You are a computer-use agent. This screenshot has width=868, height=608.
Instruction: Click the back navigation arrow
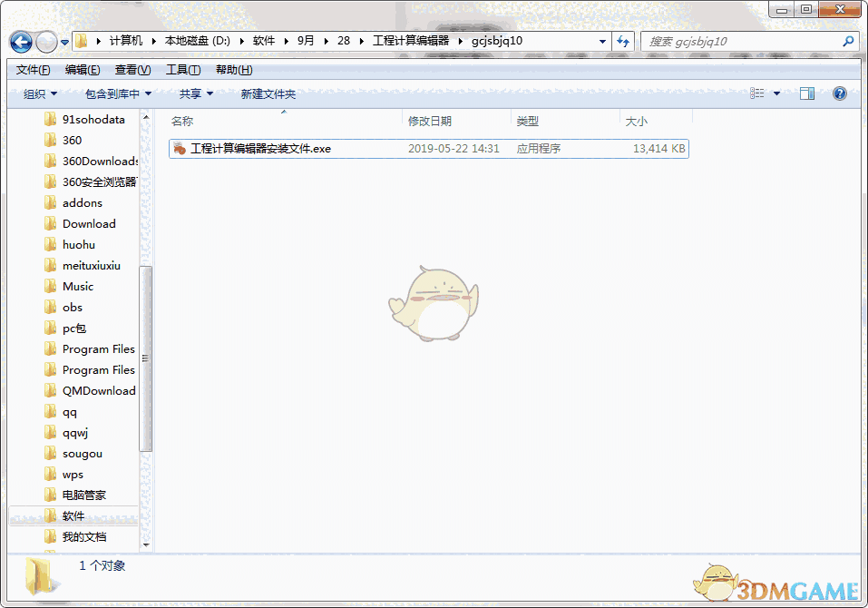pos(20,41)
